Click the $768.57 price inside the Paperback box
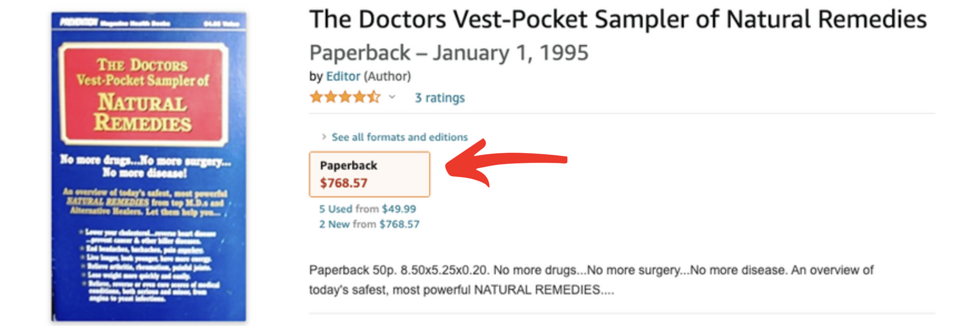980x326 pixels. click(x=344, y=183)
